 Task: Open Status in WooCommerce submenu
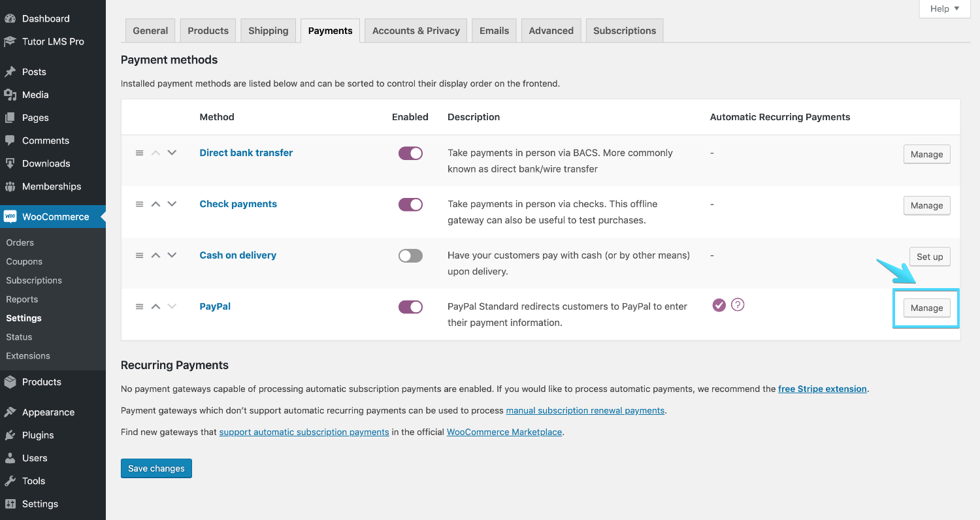pos(19,337)
